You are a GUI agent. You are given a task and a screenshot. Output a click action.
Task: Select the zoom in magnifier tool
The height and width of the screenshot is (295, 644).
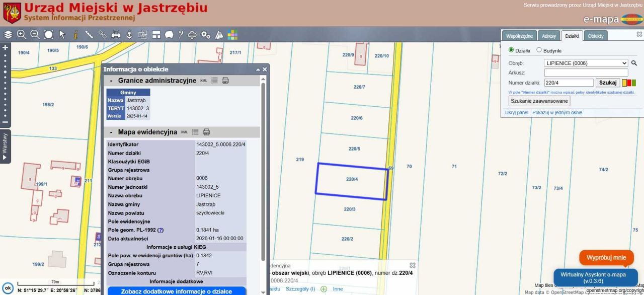22,35
